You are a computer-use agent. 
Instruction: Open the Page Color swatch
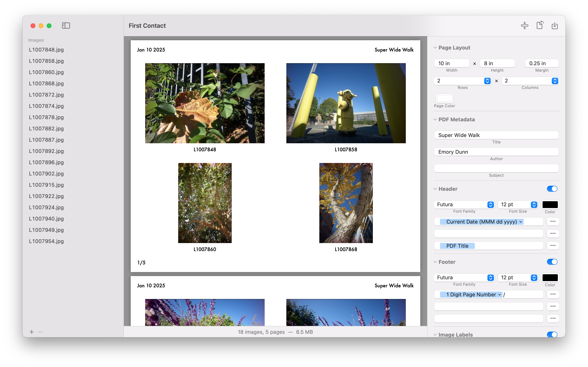coord(444,98)
